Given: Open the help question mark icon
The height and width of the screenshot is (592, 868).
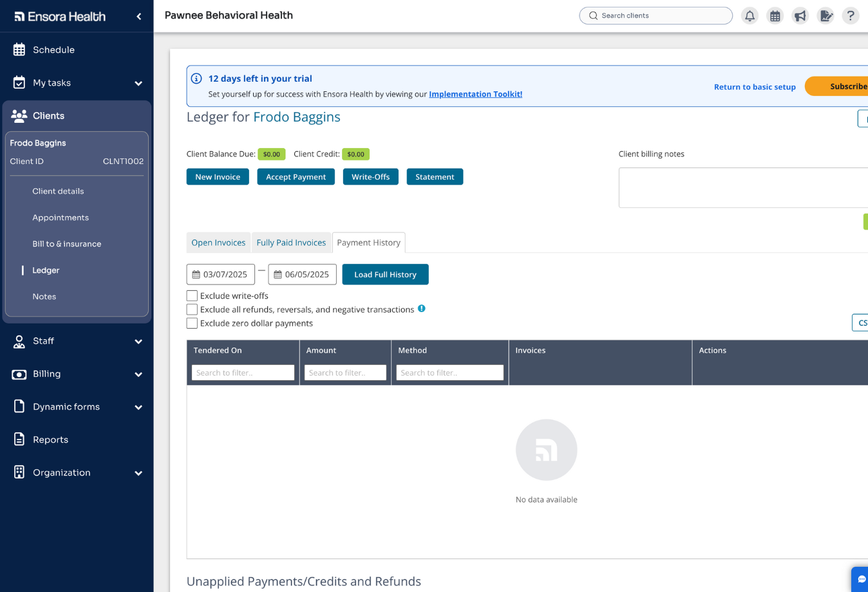Looking at the screenshot, I should pyautogui.click(x=851, y=15).
